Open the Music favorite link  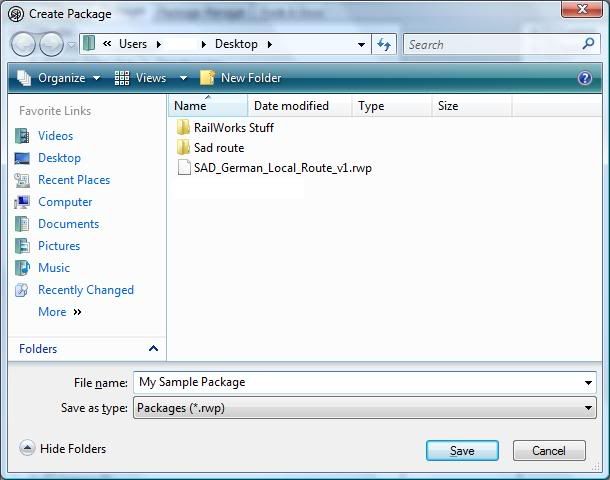click(53, 268)
